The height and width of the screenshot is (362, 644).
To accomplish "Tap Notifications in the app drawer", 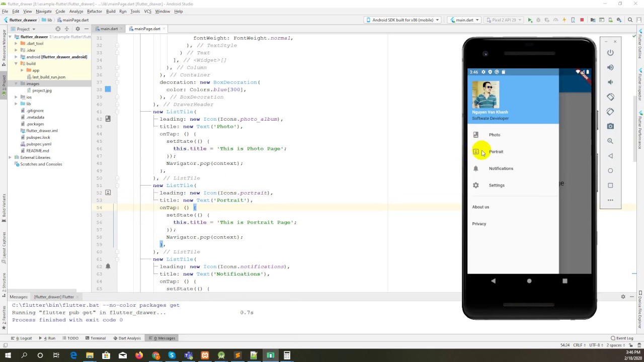I will point(513,168).
